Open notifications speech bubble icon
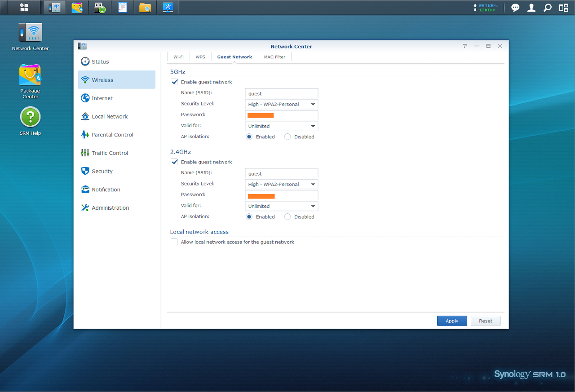 (x=515, y=8)
